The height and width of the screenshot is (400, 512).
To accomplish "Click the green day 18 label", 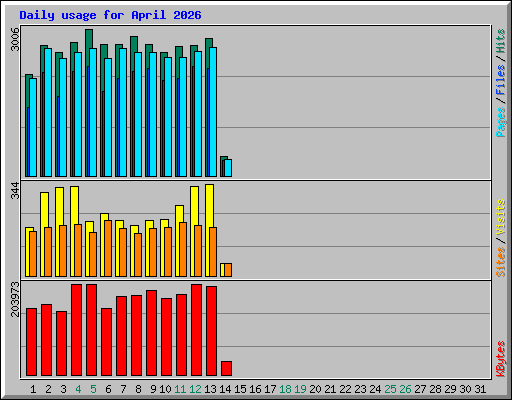I will [x=285, y=389].
